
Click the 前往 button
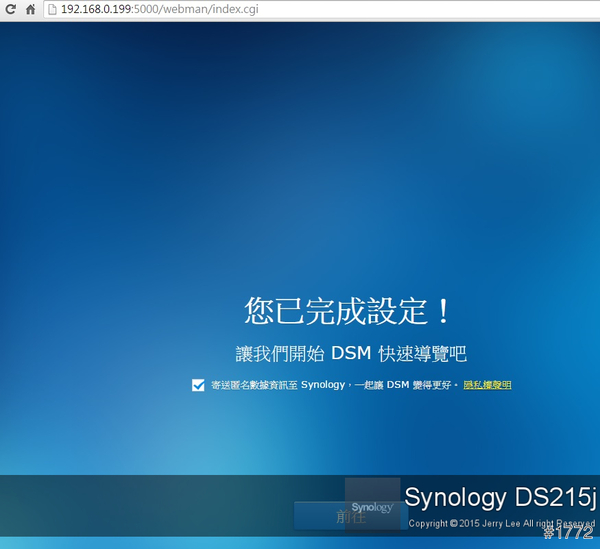(351, 516)
